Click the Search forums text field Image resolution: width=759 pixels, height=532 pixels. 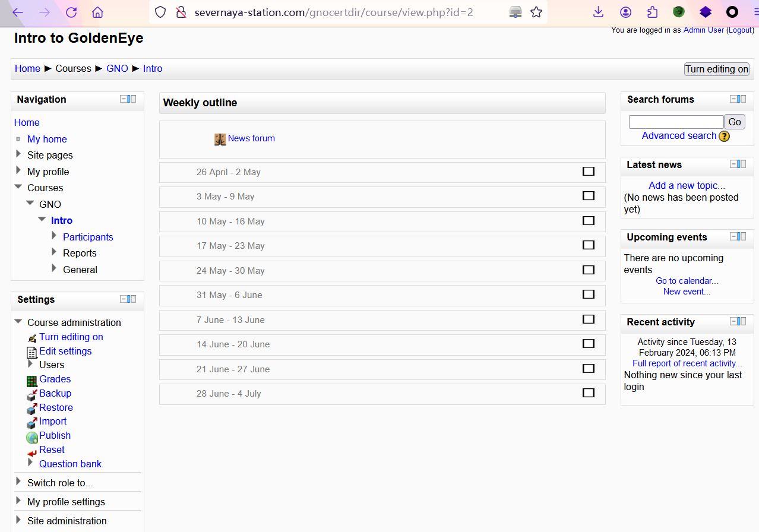[676, 122]
